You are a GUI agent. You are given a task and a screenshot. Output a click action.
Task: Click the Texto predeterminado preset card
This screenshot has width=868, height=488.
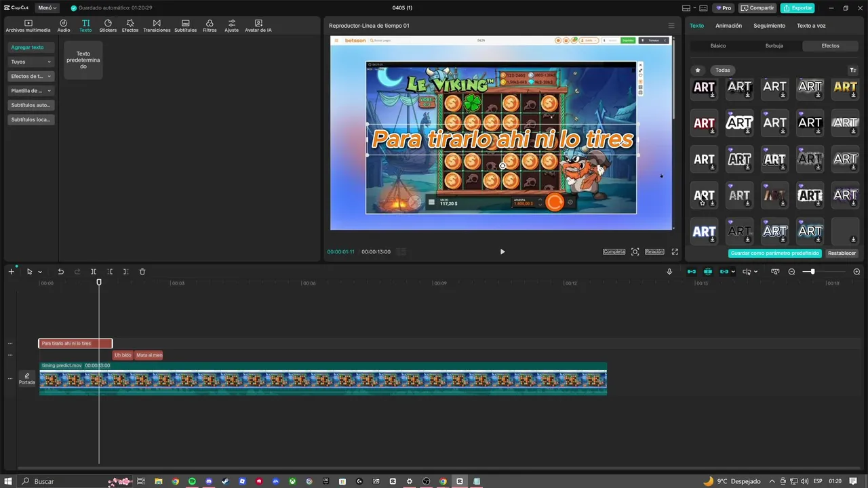click(x=83, y=60)
